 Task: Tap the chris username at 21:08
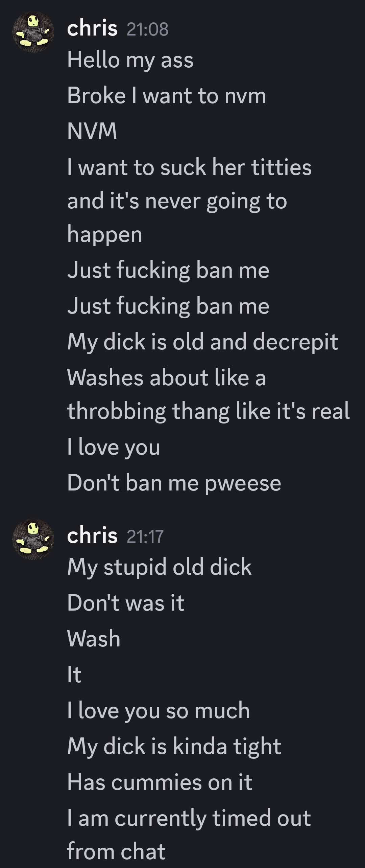[x=92, y=28]
